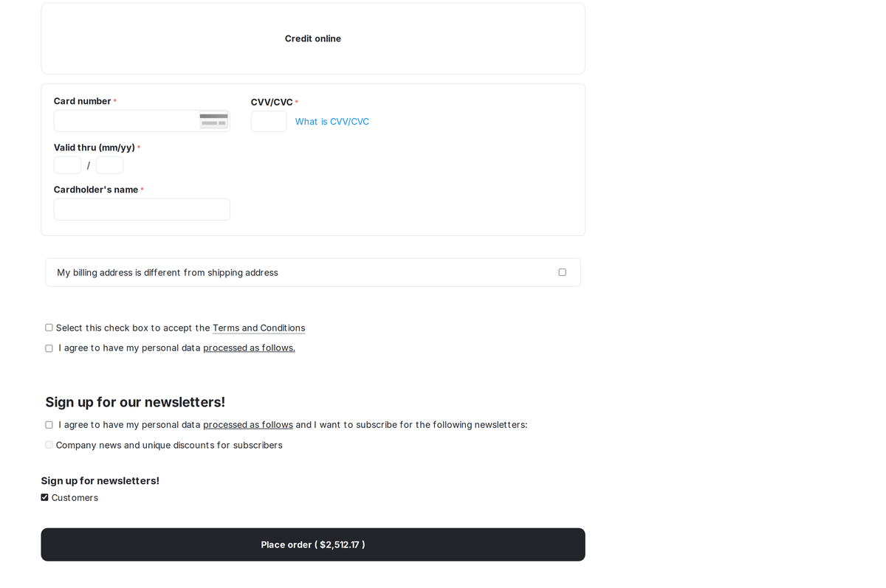Click the 'Sign up for newsletters!' subheading
Image resolution: width=886 pixels, height=588 pixels.
100,480
